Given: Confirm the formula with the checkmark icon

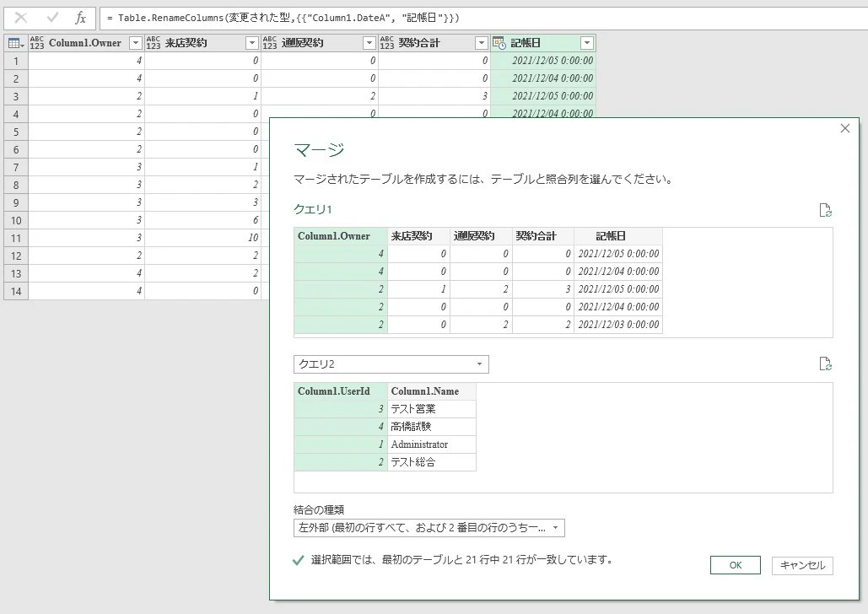Looking at the screenshot, I should 52,18.
